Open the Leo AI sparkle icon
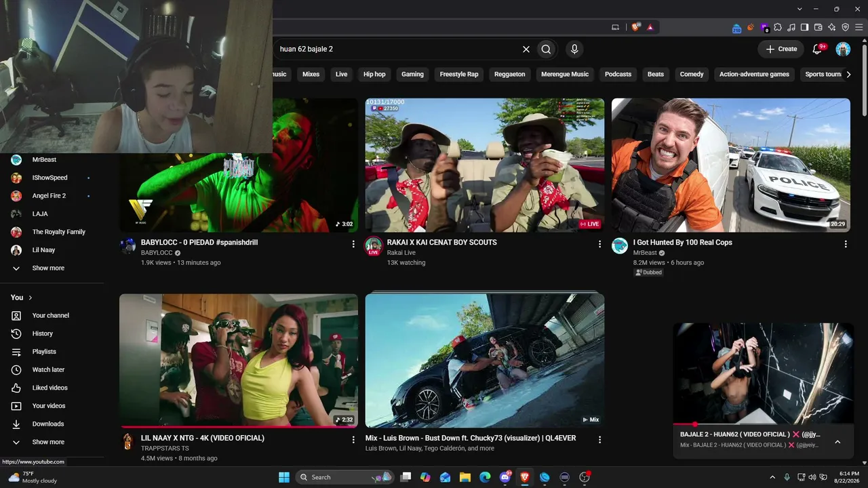This screenshot has width=868, height=488. point(832,27)
